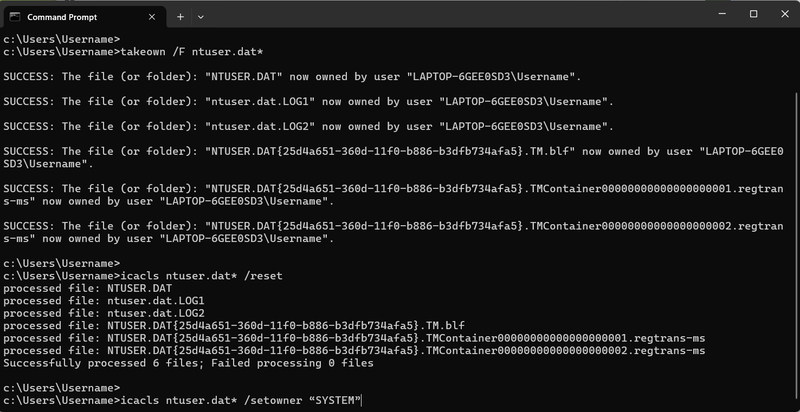
Task: Click the processed file line ending in .TM.blf
Action: click(234, 325)
